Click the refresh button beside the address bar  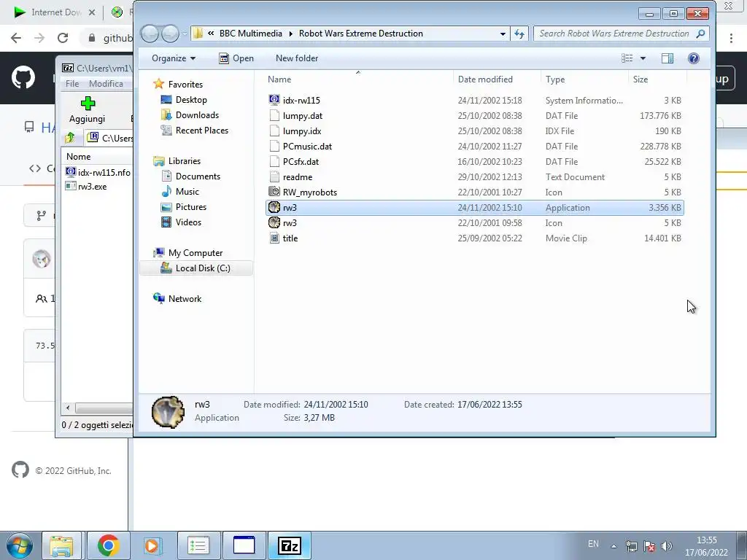point(519,34)
